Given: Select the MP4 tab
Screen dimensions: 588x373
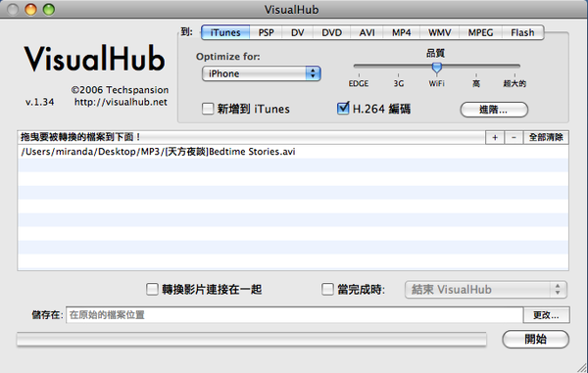Looking at the screenshot, I should 401,32.
